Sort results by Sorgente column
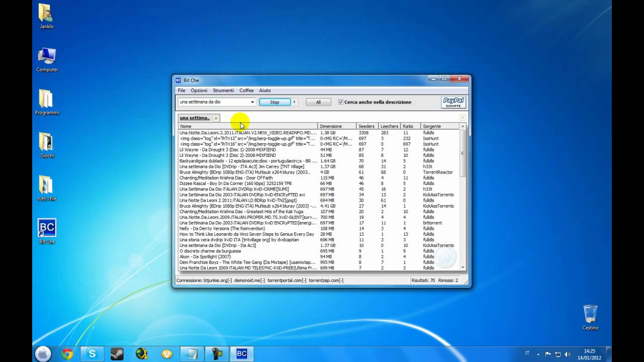The width and height of the screenshot is (644, 362). point(440,126)
